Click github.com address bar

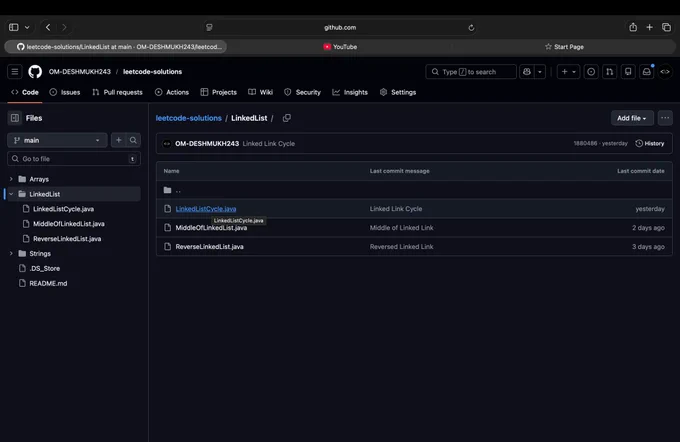click(x=340, y=27)
